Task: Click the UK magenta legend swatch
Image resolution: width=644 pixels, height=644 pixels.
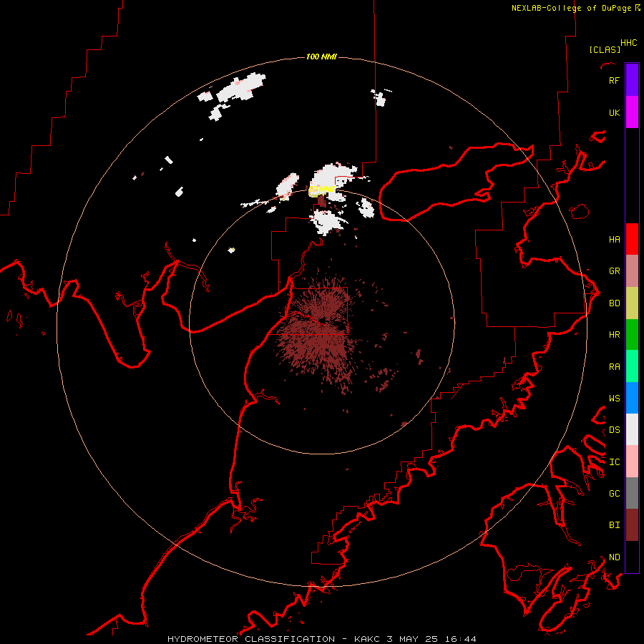Action: click(632, 112)
